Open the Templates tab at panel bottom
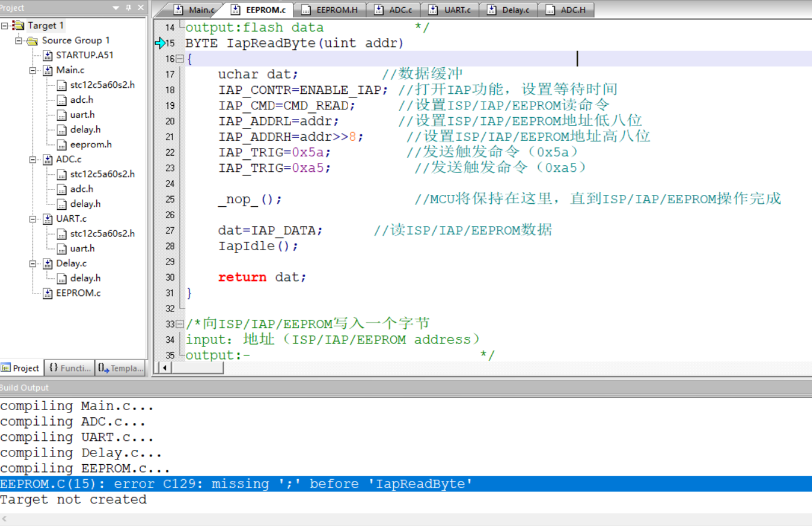This screenshot has height=526, width=812. (120, 368)
